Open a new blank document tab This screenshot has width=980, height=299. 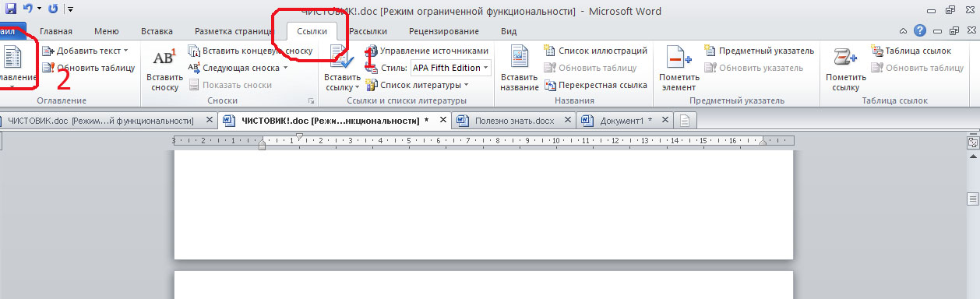click(685, 121)
